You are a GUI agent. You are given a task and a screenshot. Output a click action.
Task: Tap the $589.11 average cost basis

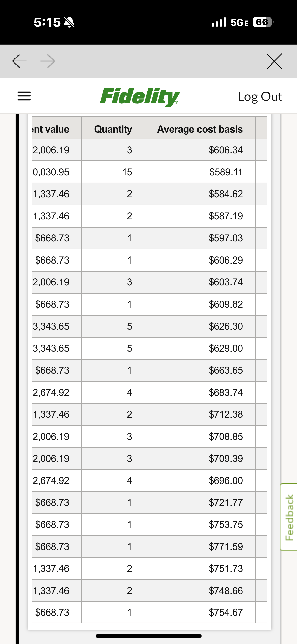[225, 172]
